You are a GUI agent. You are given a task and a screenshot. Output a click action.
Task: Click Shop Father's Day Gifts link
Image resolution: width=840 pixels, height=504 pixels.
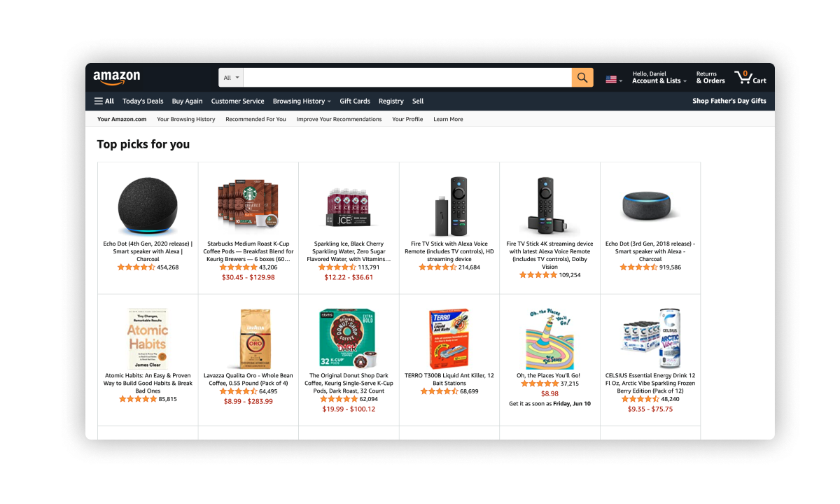click(x=729, y=101)
